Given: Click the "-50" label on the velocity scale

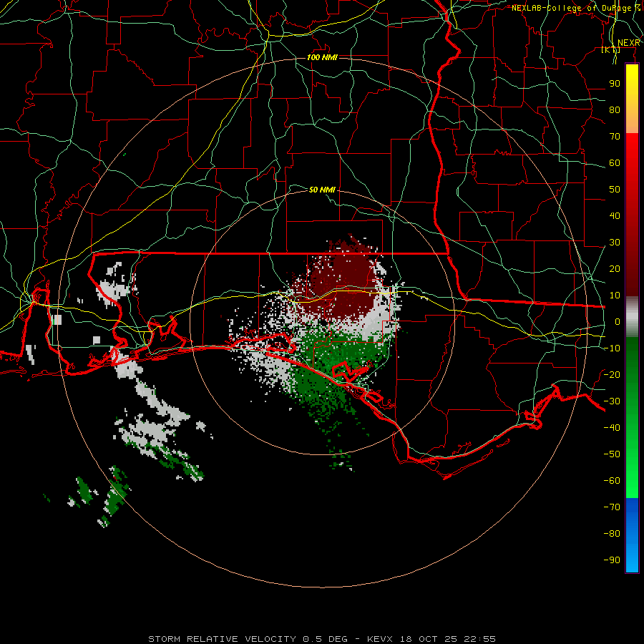Looking at the screenshot, I should [612, 454].
